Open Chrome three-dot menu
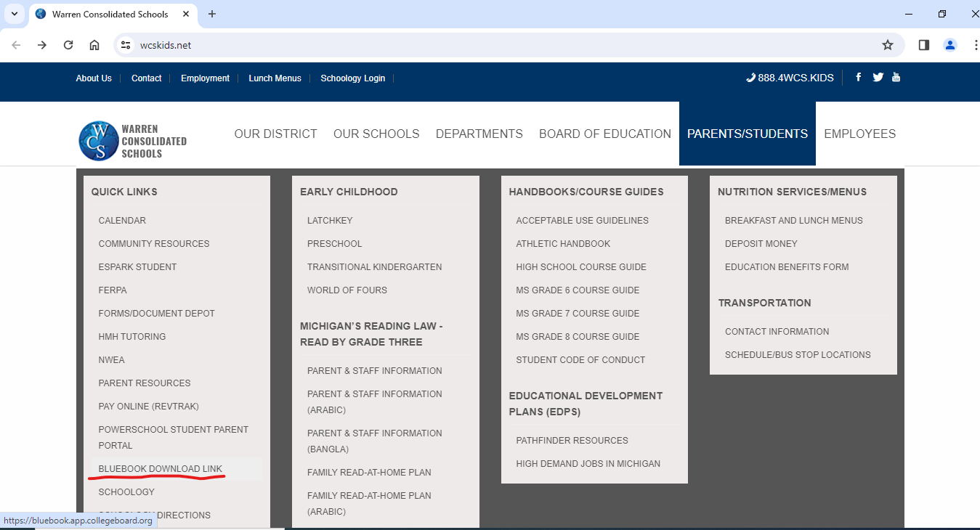Image resolution: width=980 pixels, height=530 pixels. [x=974, y=45]
